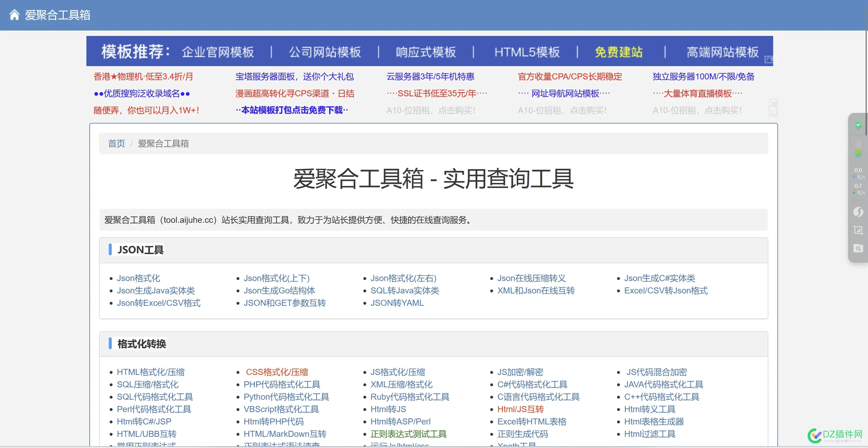Open the HTML/MarkDown互转 tool
Image resolution: width=868 pixels, height=448 pixels.
click(x=285, y=434)
